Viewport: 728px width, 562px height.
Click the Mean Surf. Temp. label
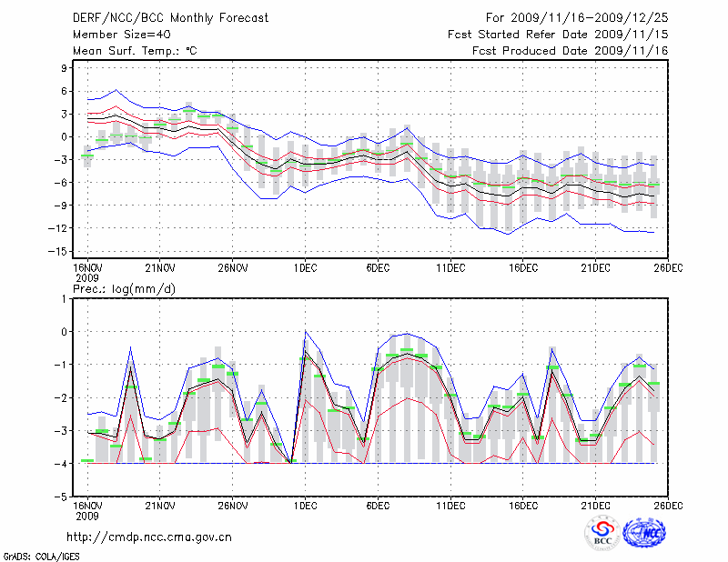pyautogui.click(x=135, y=51)
